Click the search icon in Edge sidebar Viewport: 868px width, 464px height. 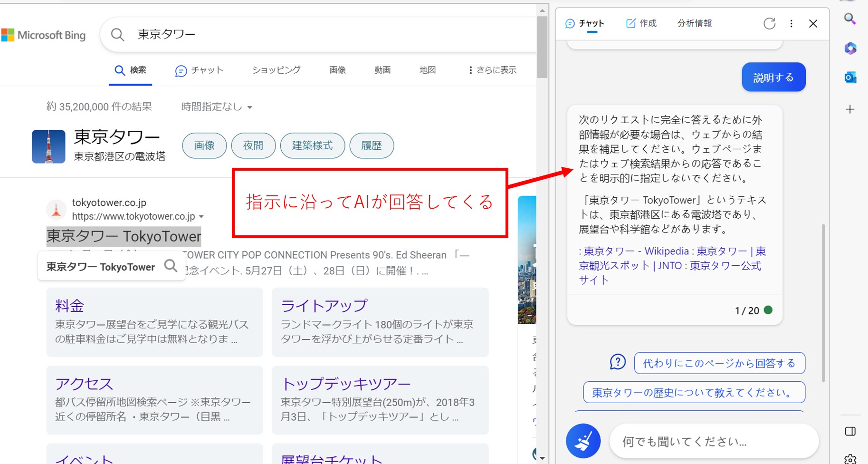pos(850,19)
